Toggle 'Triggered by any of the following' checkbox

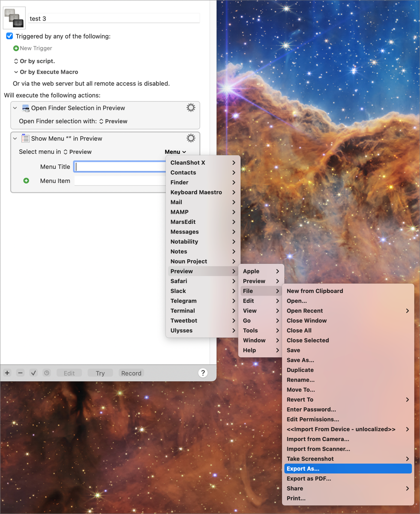[9, 36]
